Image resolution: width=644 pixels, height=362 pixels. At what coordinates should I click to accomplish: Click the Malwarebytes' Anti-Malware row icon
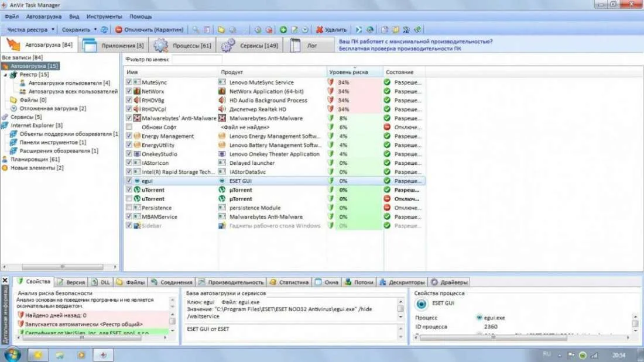[137, 118]
